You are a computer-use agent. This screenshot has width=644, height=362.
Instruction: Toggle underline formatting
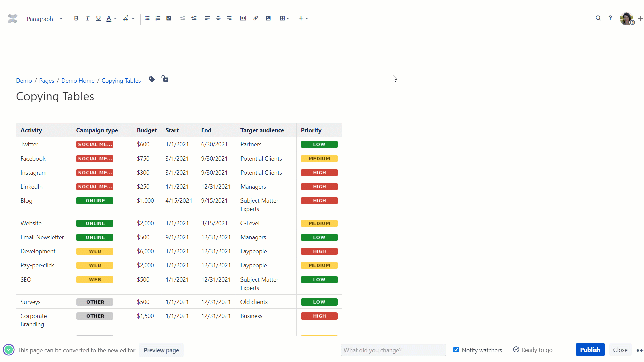(x=98, y=18)
